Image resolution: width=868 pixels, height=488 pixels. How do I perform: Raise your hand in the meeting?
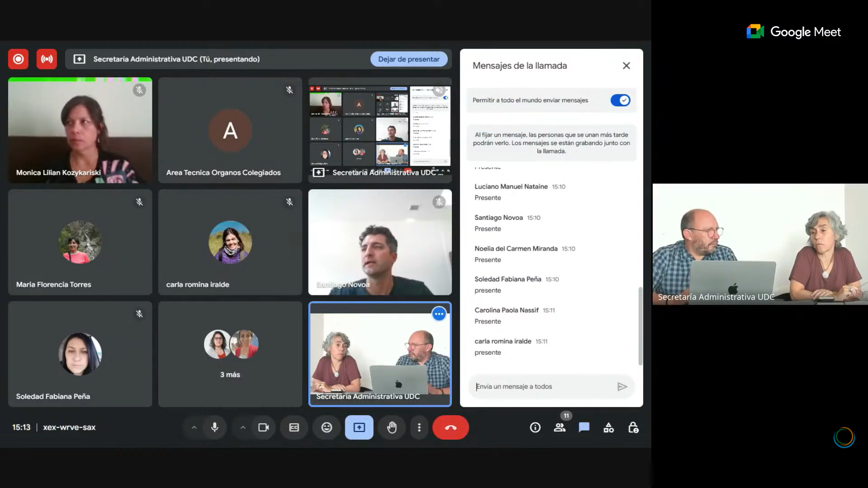392,427
